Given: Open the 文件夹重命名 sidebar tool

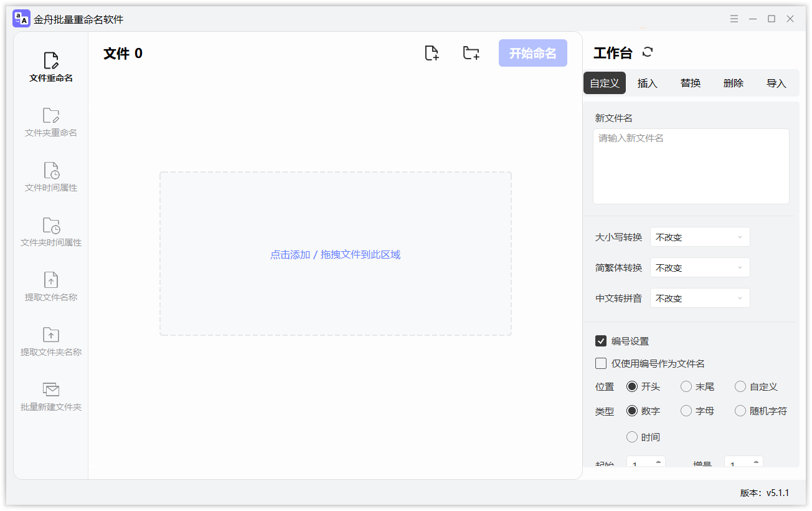Looking at the screenshot, I should [51, 122].
